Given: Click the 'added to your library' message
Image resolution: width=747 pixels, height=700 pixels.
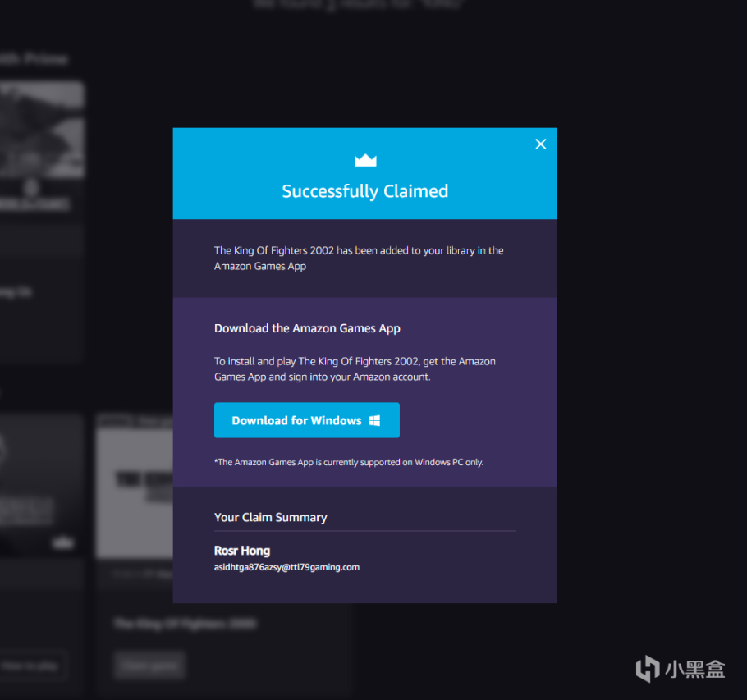Looking at the screenshot, I should (x=359, y=258).
